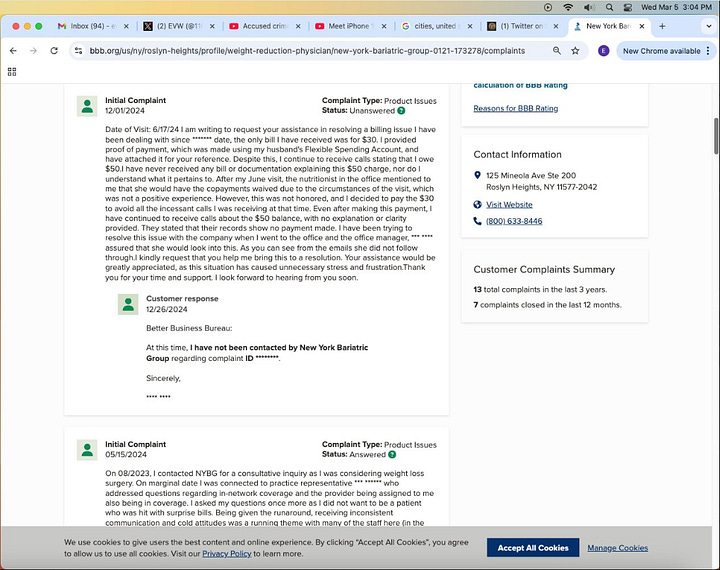Open Privacy Policy link in cookie banner
The width and height of the screenshot is (720, 570).
(226, 554)
